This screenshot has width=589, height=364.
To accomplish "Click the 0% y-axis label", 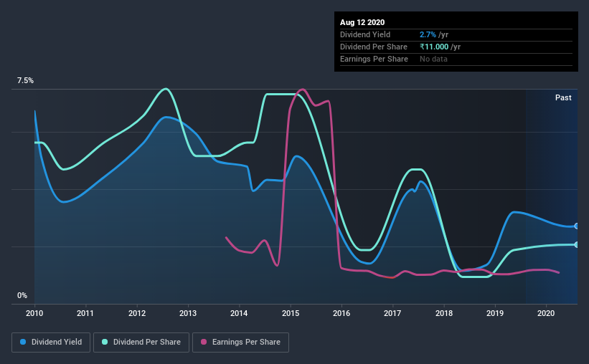I will point(22,295).
